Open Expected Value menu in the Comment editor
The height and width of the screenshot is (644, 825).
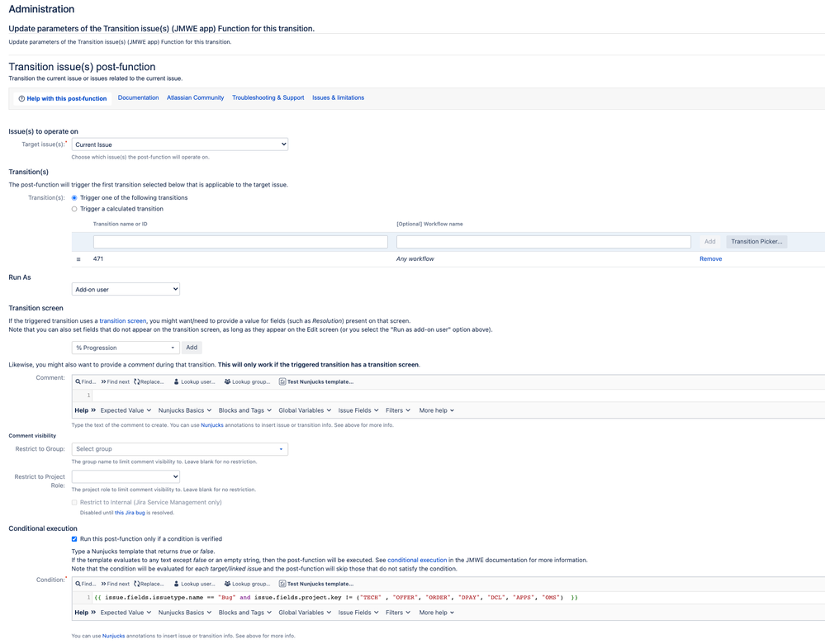coord(126,410)
